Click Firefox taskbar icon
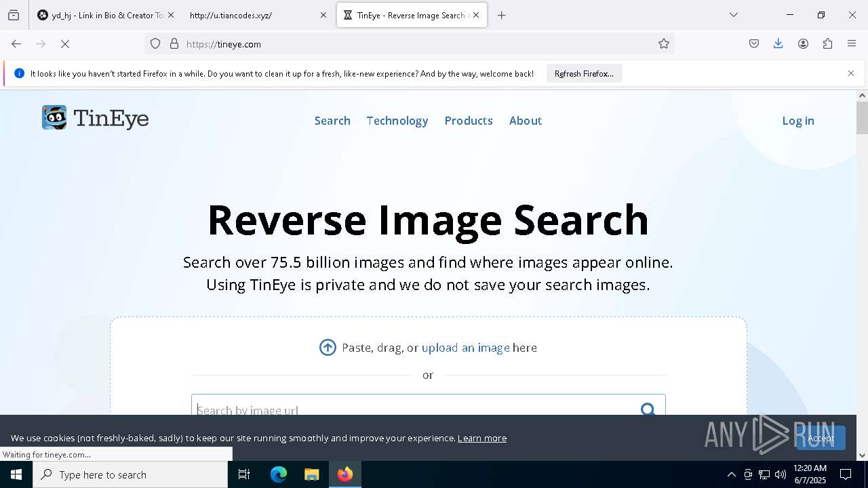 click(345, 474)
